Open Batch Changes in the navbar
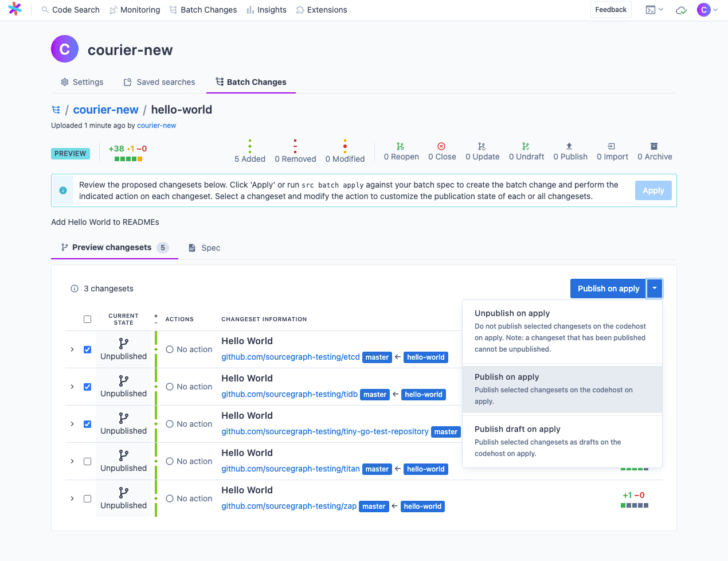Screen dimensions: 728x561 (203, 10)
